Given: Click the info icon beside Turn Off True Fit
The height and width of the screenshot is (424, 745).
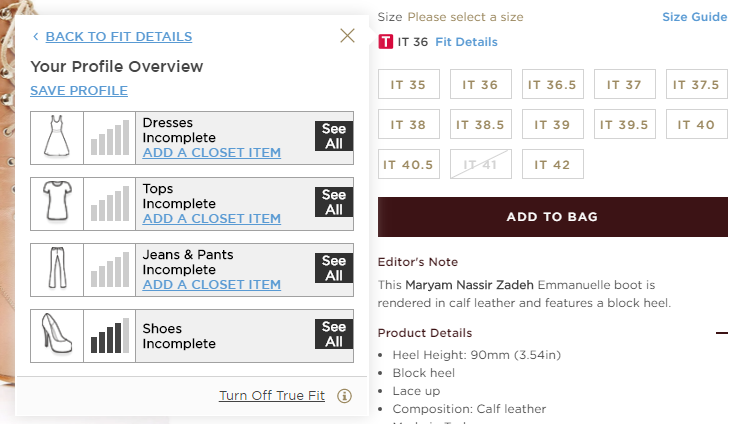Looking at the screenshot, I should pyautogui.click(x=345, y=396).
